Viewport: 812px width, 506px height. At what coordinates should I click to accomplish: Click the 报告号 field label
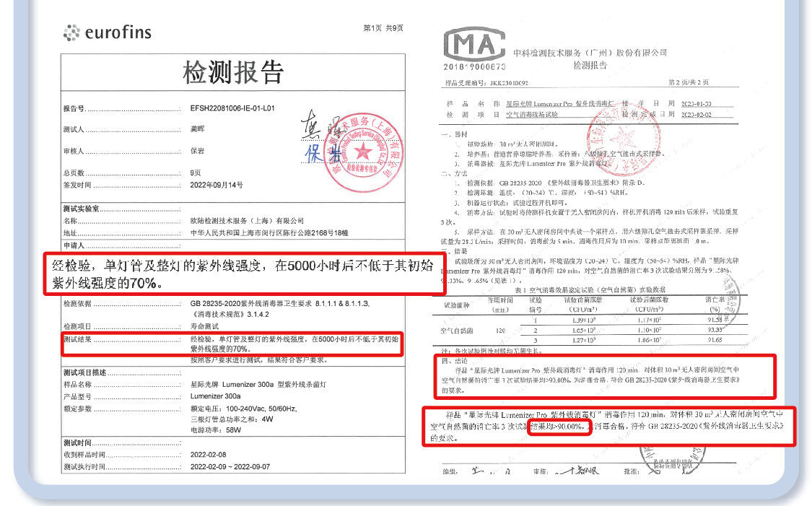point(74,109)
